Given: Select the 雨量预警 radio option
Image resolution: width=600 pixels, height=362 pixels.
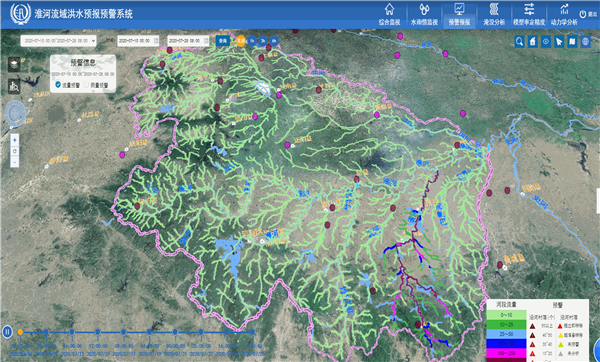Looking at the screenshot, I should point(96,85).
